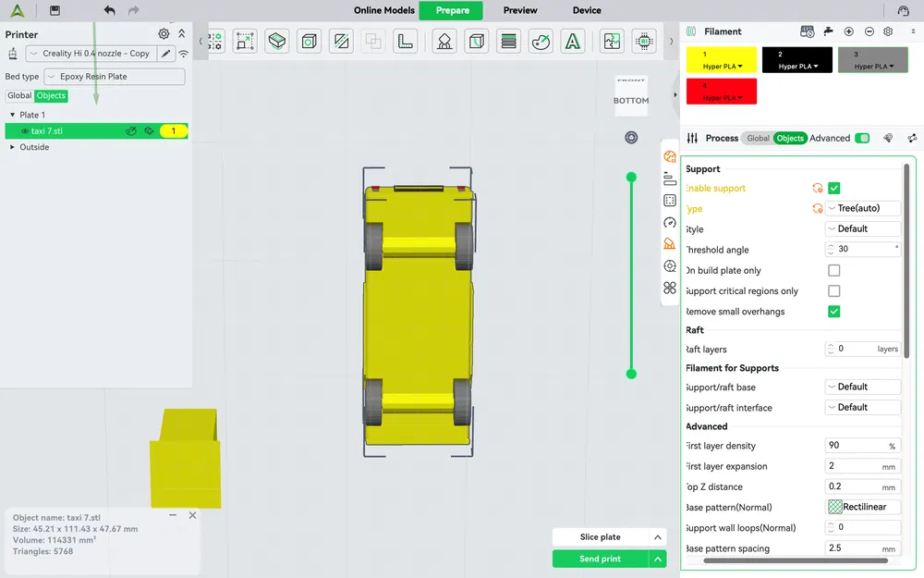Open the Device tab

[587, 10]
